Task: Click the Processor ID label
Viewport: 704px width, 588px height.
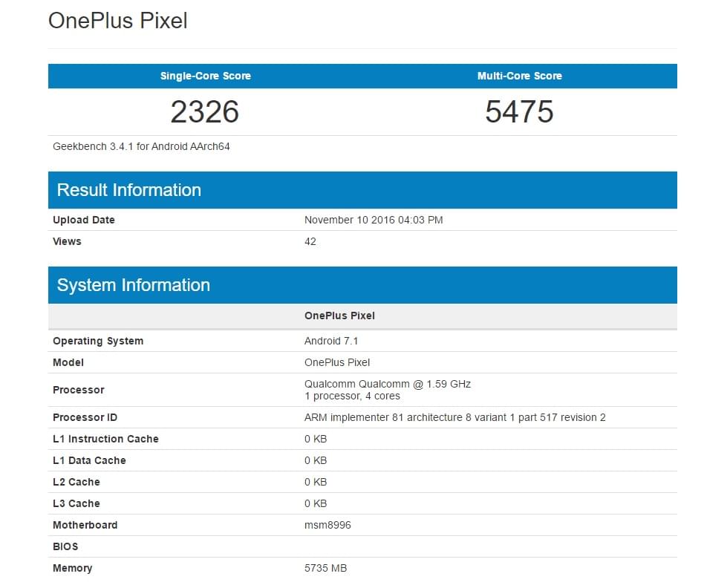Action: point(85,417)
